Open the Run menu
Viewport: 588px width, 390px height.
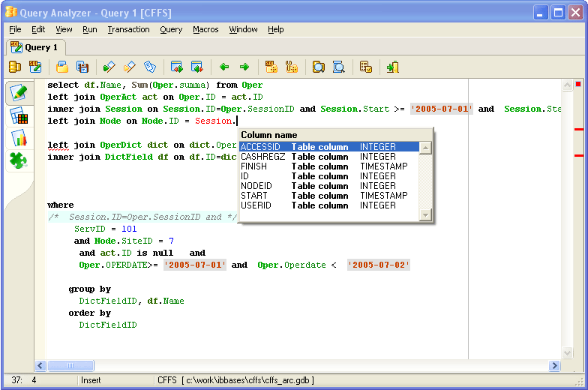pos(90,29)
